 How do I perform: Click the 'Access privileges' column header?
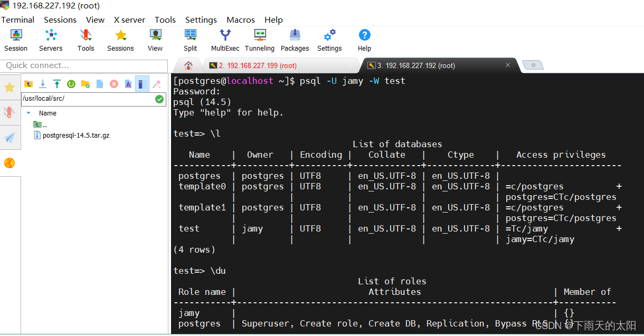point(561,155)
